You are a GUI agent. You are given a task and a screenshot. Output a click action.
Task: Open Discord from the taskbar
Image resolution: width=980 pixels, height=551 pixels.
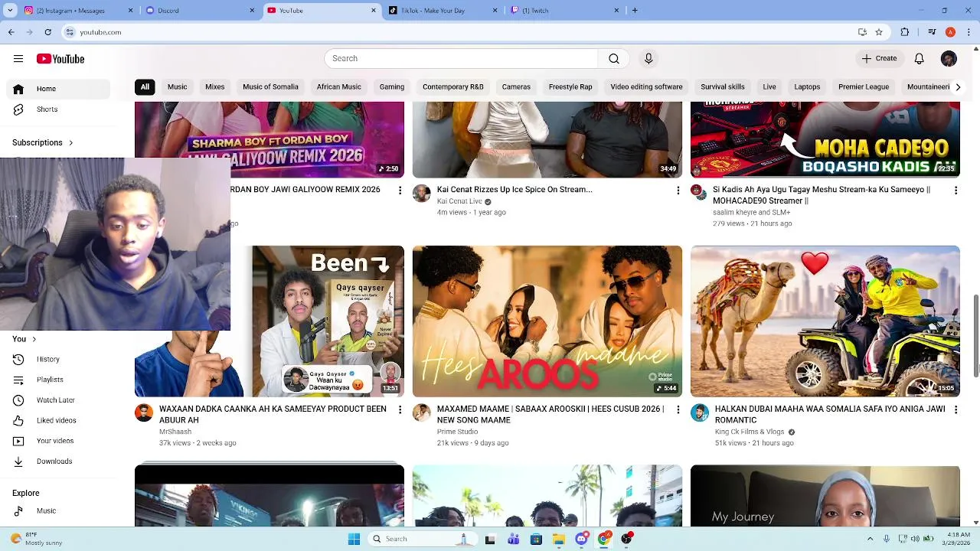(x=582, y=539)
